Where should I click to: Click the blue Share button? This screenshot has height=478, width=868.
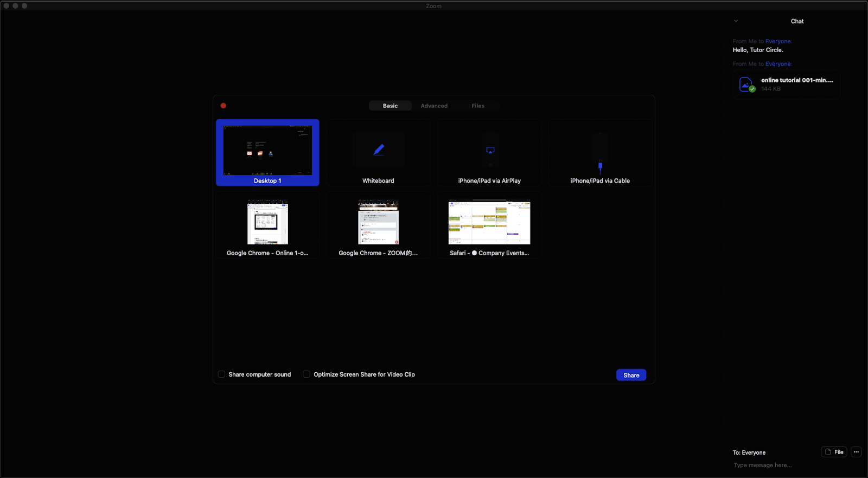coord(631,375)
